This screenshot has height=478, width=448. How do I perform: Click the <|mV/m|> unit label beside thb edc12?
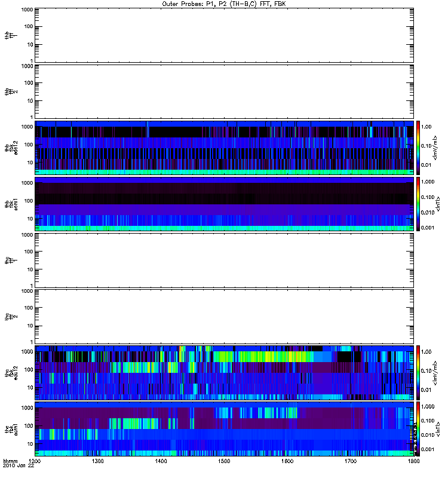click(x=435, y=148)
